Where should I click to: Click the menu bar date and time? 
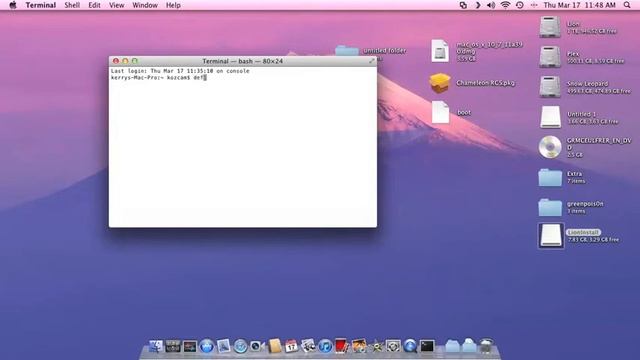[579, 5]
